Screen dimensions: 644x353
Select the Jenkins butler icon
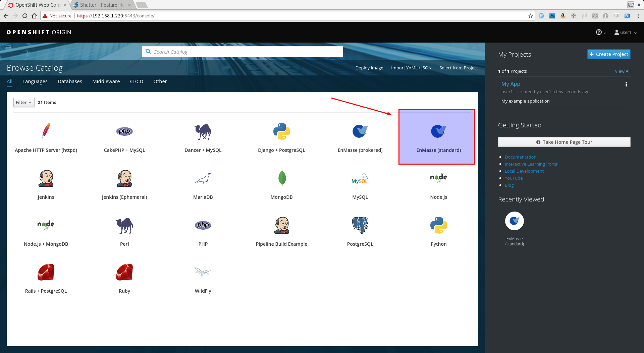pos(46,178)
